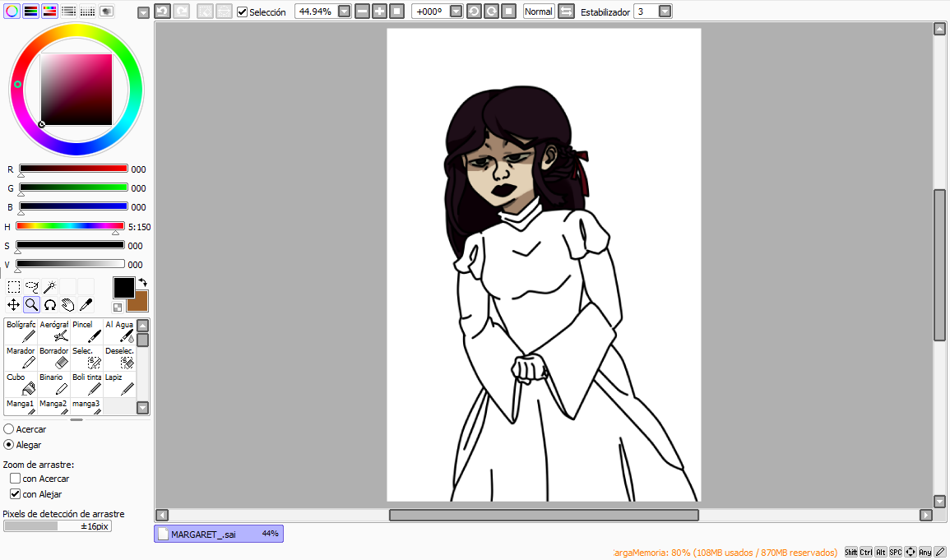Open the Estabilizador value dropdown
The height and width of the screenshot is (560, 950).
(x=665, y=12)
